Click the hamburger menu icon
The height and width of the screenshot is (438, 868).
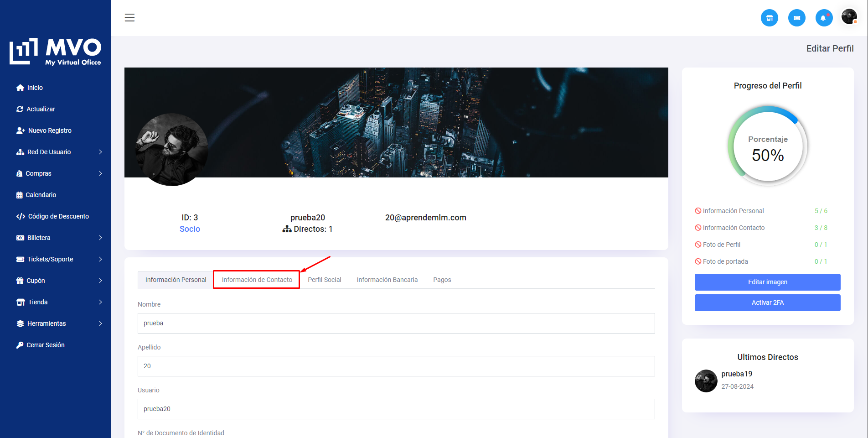tap(129, 18)
